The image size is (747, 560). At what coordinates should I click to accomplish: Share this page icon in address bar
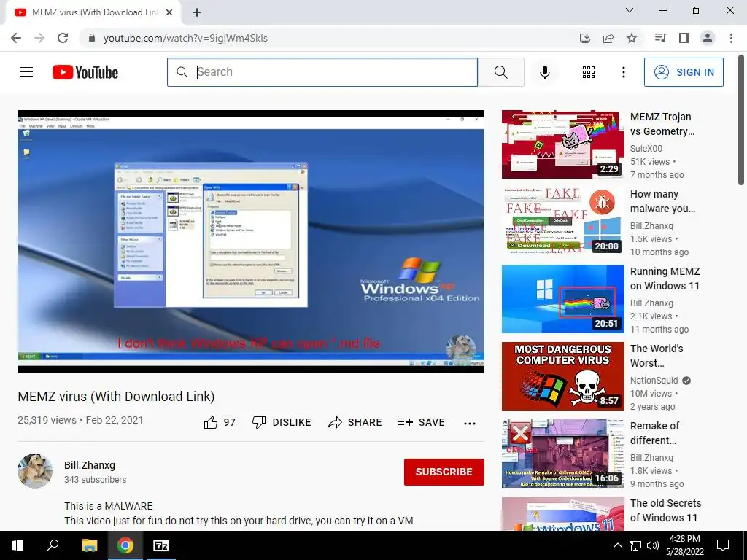click(x=608, y=38)
